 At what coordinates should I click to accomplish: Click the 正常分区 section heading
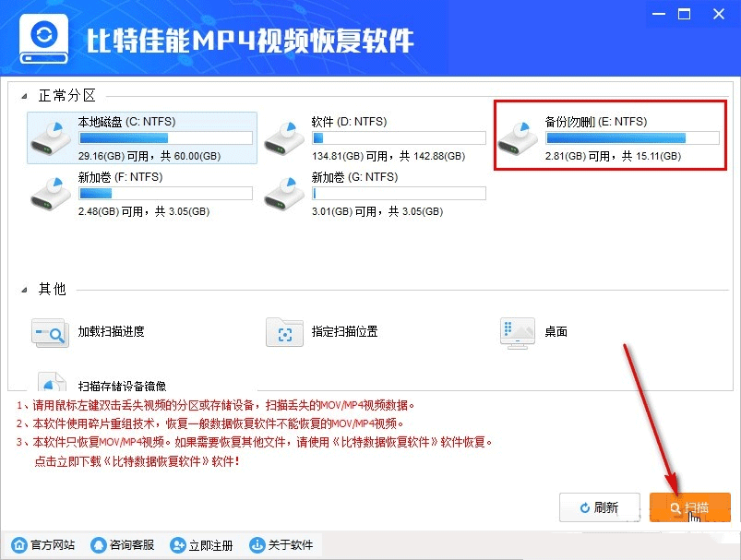pyautogui.click(x=66, y=96)
